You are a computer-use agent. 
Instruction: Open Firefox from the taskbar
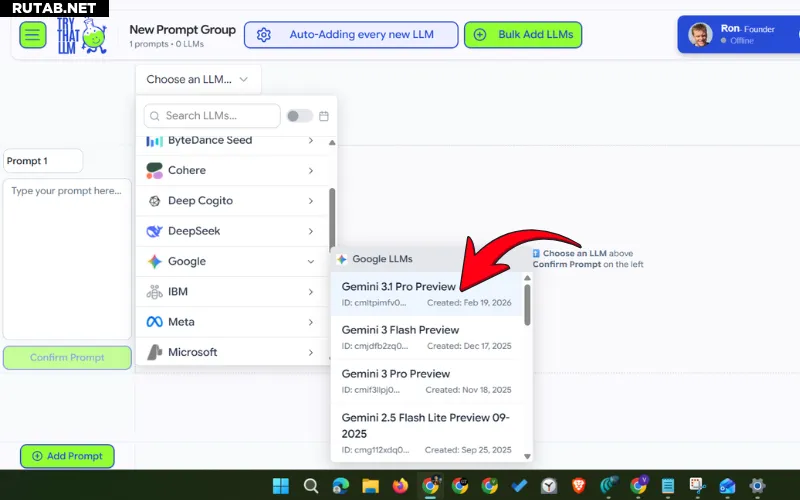click(x=401, y=486)
